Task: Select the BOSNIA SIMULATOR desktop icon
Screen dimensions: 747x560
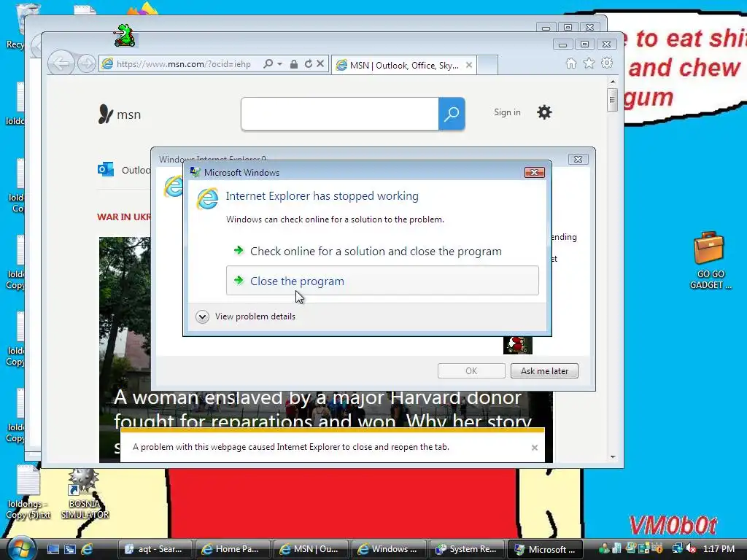Action: click(x=85, y=494)
